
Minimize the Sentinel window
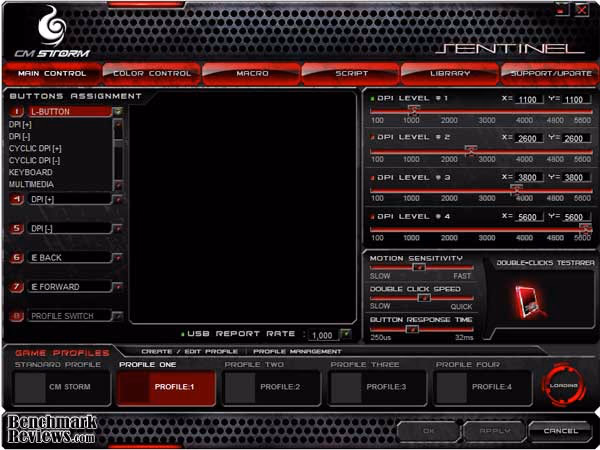[562, 10]
